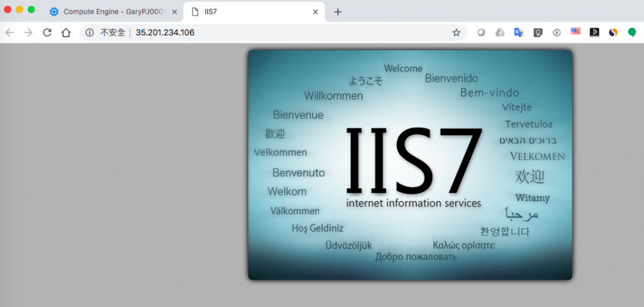Click the US flag extension icon

tap(575, 31)
